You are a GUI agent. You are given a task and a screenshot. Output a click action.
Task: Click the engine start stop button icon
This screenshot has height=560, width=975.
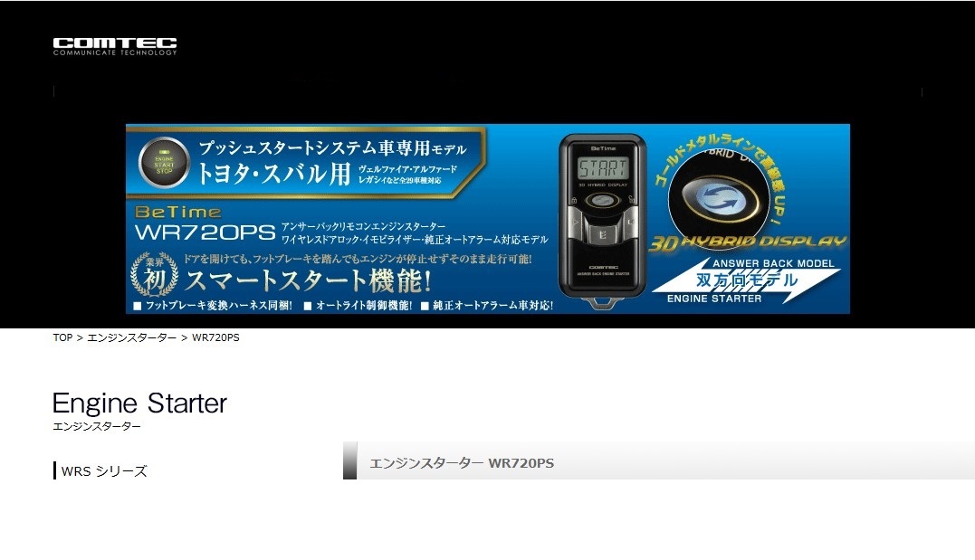tap(164, 162)
